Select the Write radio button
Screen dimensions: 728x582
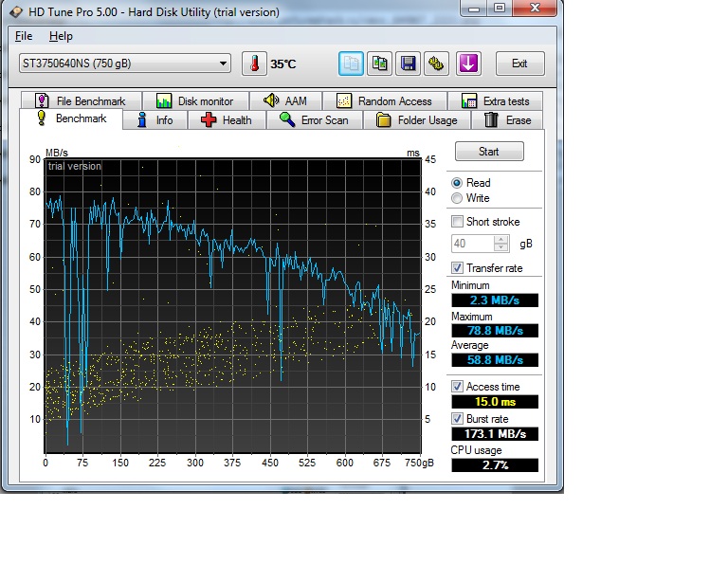coord(458,198)
